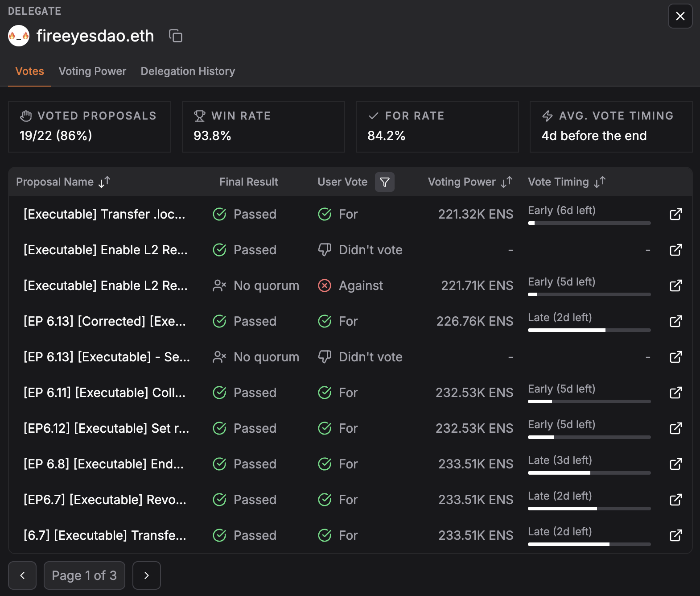Copy the fireeyesdao.eth delegate address
The width and height of the screenshot is (700, 596).
(x=176, y=36)
